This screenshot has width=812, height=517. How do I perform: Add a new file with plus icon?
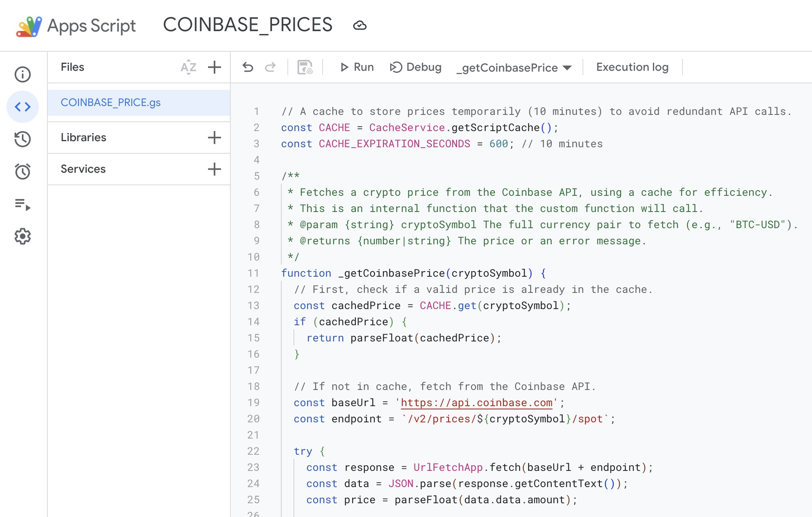point(215,67)
